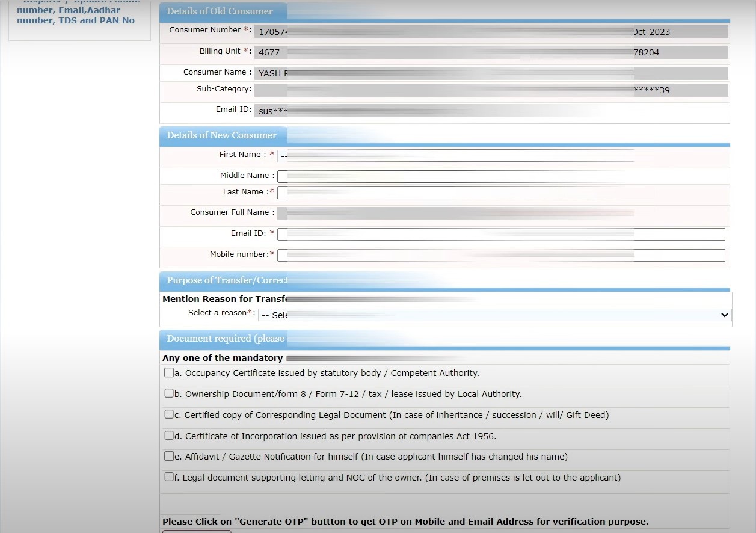Click inside the First Name field
The height and width of the screenshot is (533, 756).
point(456,155)
